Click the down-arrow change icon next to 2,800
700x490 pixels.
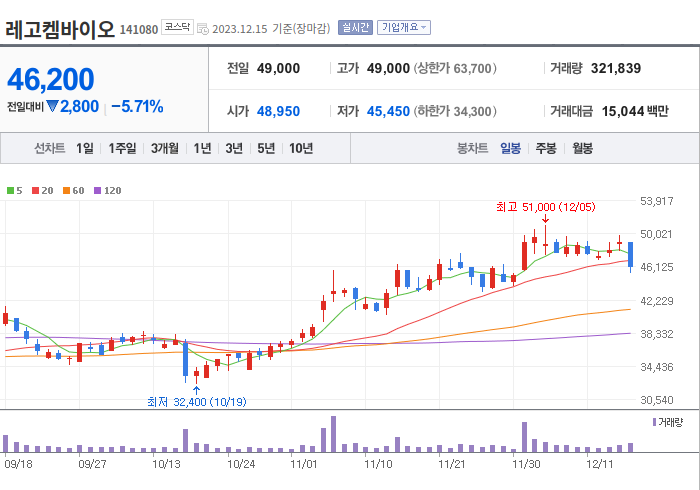pos(52,106)
